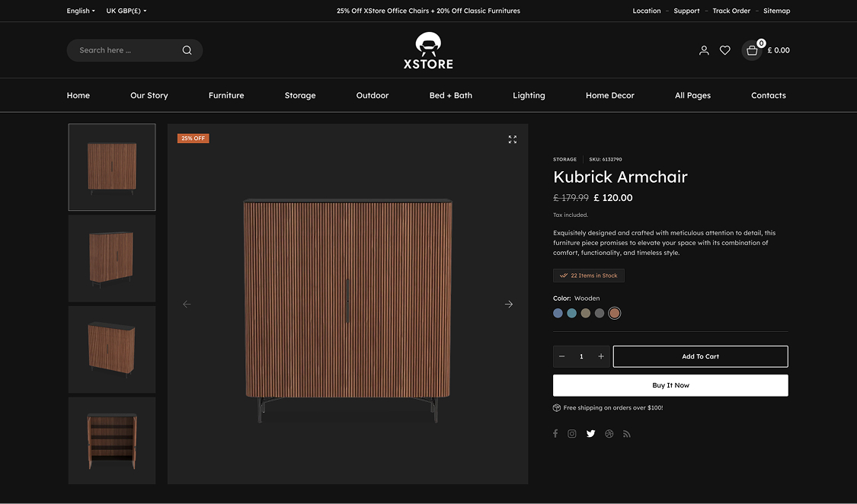Open the Furniture menu item
This screenshot has width=857, height=504.
(x=226, y=95)
